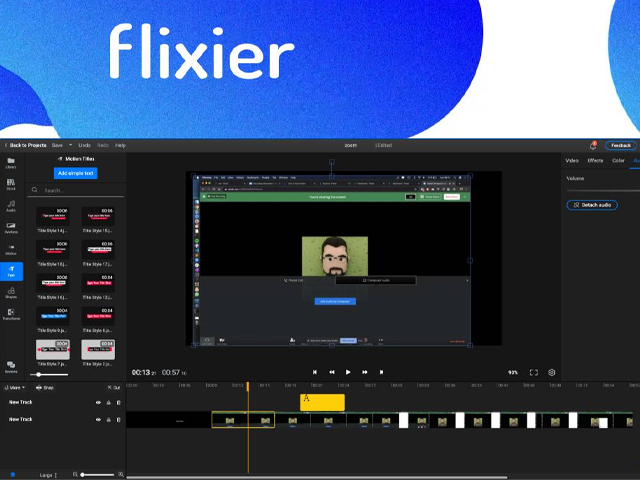Open the Large size dropdown
The image size is (640, 480).
(49, 475)
